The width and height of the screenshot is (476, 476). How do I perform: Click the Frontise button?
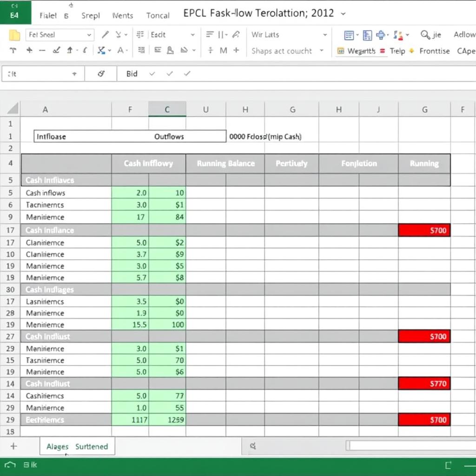[434, 51]
